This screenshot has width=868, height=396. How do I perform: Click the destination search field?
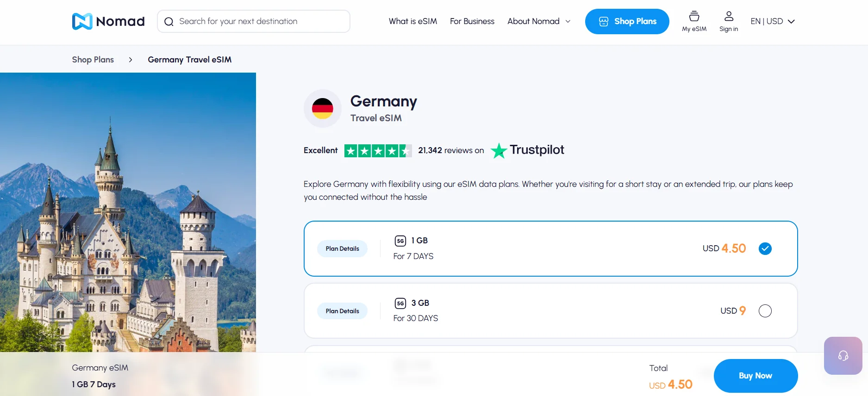(x=253, y=21)
